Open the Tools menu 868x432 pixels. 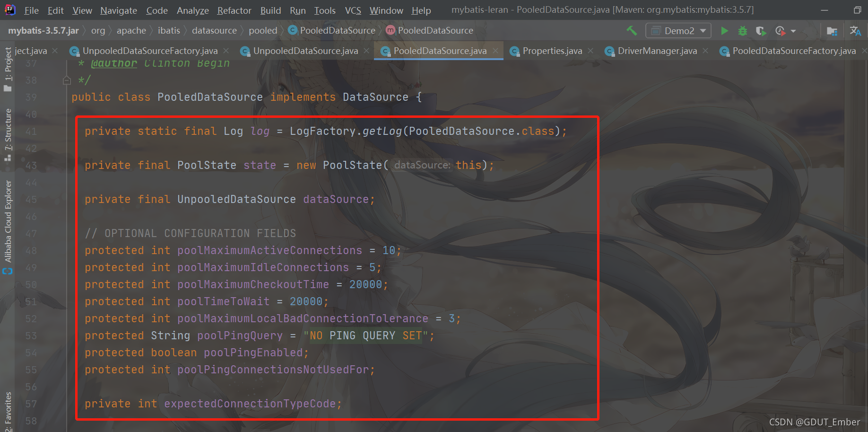pos(325,10)
